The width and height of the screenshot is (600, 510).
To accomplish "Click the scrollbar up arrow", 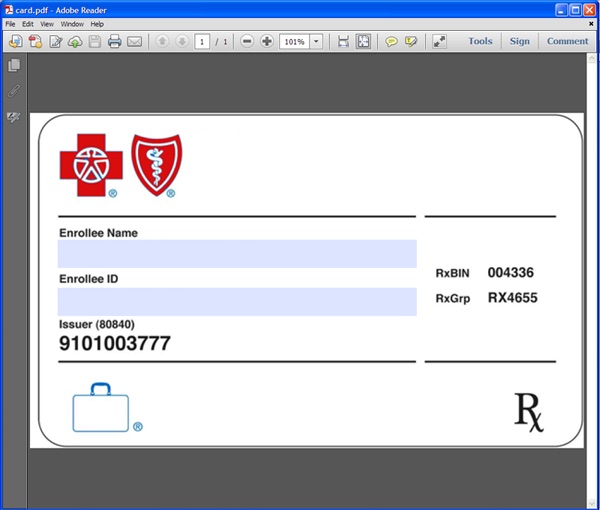I will click(592, 59).
